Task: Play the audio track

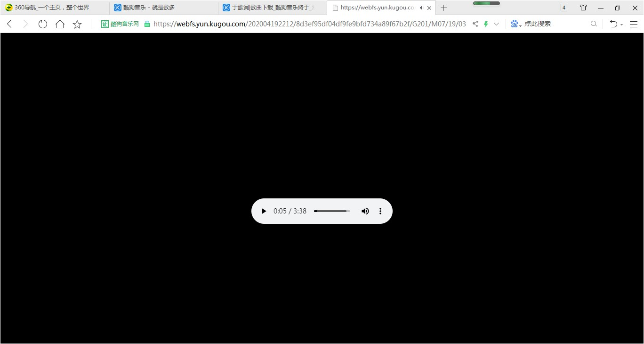Action: 264,211
